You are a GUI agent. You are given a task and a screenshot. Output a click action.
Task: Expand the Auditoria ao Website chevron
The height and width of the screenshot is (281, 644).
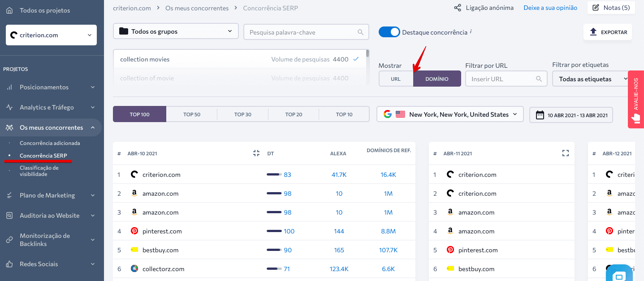pos(93,215)
